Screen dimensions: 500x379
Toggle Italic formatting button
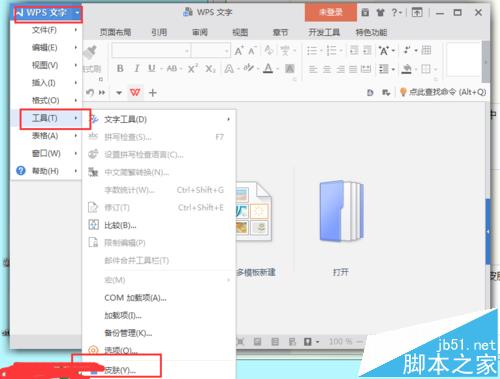pos(137,69)
